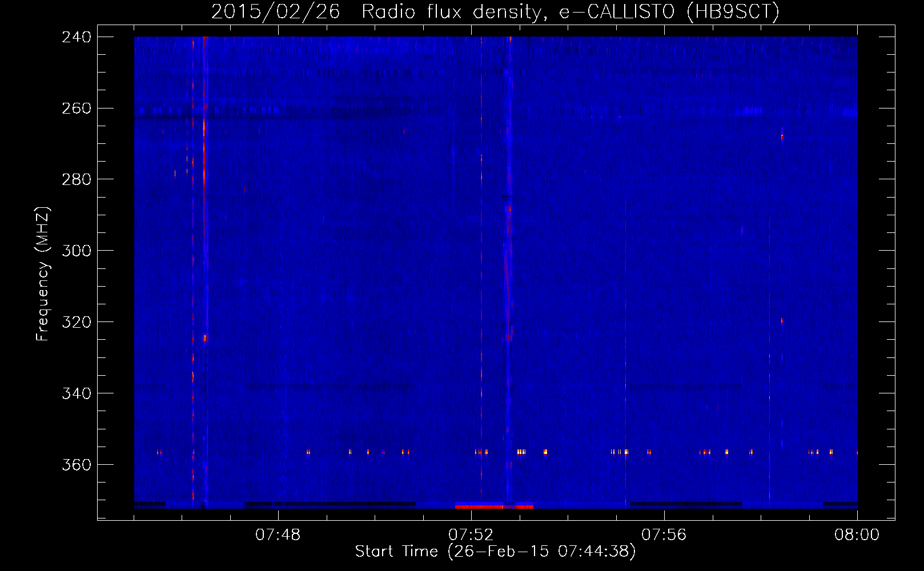924x571 pixels.
Task: Click the plot title '2015/02/26 Radio flux density'
Action: pos(377,11)
